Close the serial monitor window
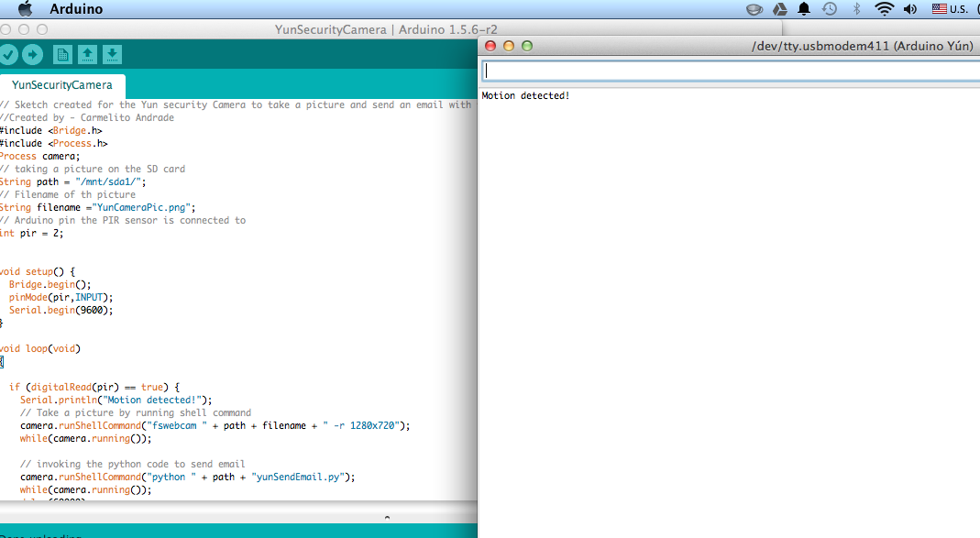This screenshot has width=980, height=538. [490, 46]
